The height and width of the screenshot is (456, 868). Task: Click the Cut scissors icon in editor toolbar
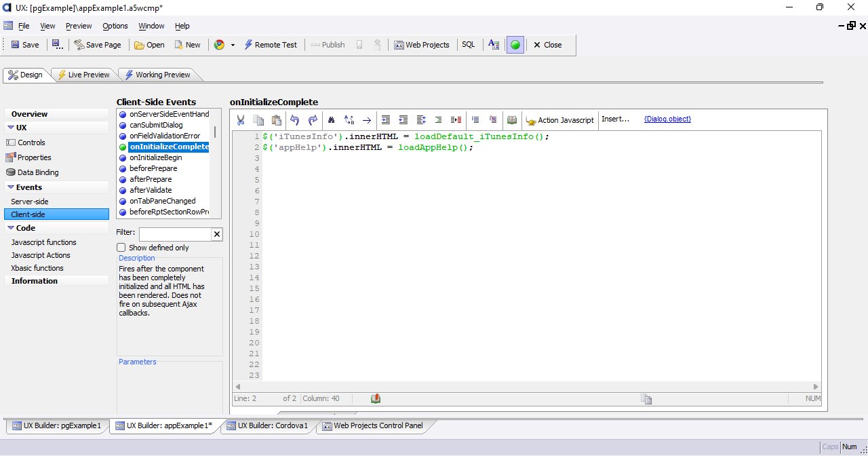click(x=240, y=120)
